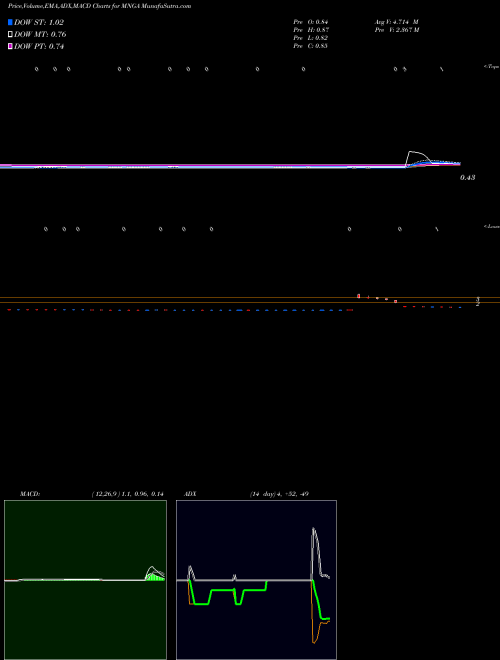Viewport: 500px width, 660px height.
Task: Click the MACD '(12,26,9) 1.1, 0.96, 0.14' values
Action: (127, 494)
